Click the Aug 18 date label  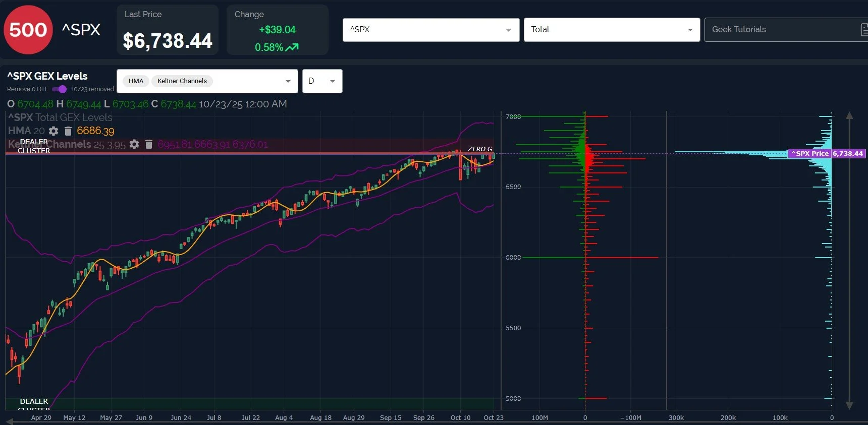[320, 418]
